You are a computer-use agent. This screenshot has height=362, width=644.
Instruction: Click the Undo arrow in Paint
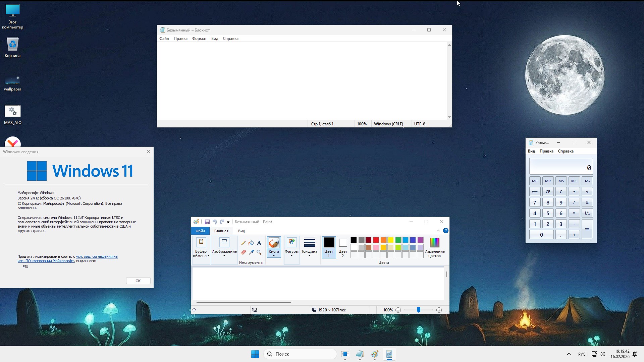point(215,222)
